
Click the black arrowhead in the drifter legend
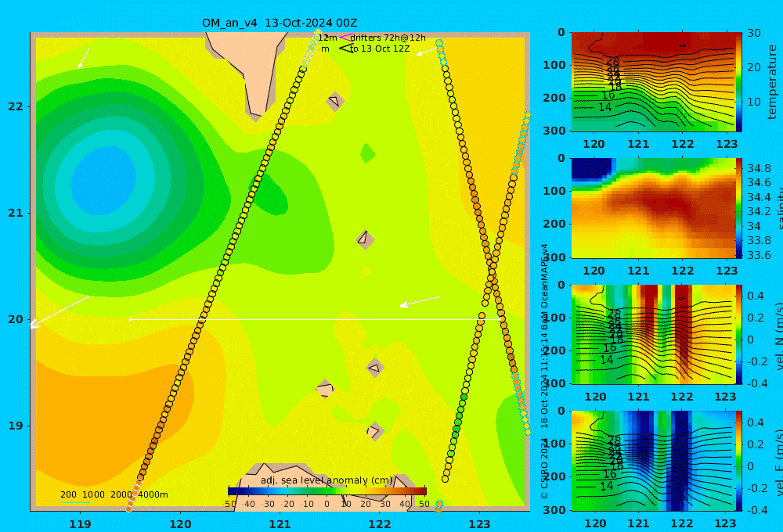point(346,48)
